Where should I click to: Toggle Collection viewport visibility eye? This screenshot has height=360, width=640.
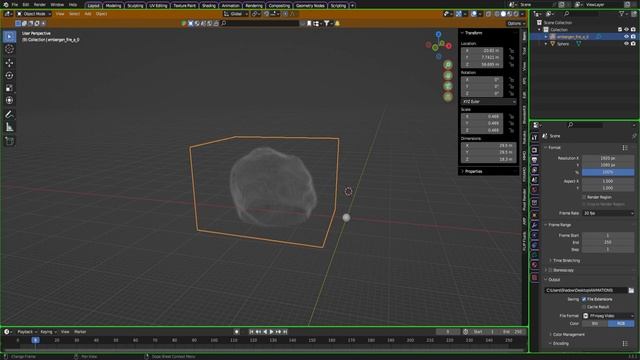pos(626,29)
